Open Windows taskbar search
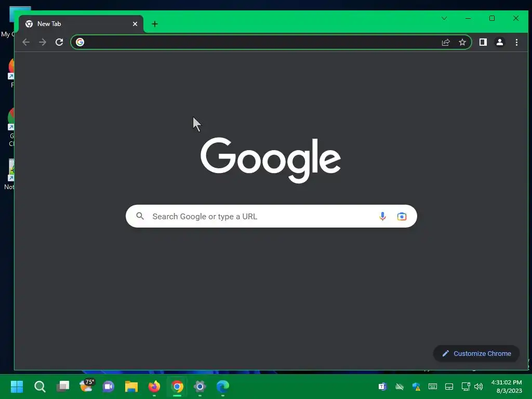Viewport: 532px width, 399px height. click(39, 386)
